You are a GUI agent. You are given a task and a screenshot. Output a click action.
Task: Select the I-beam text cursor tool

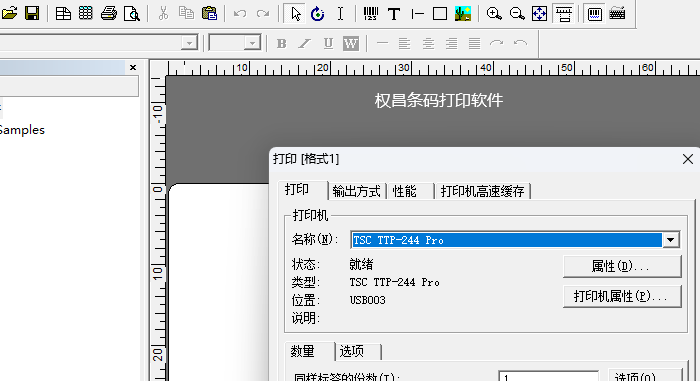(340, 14)
